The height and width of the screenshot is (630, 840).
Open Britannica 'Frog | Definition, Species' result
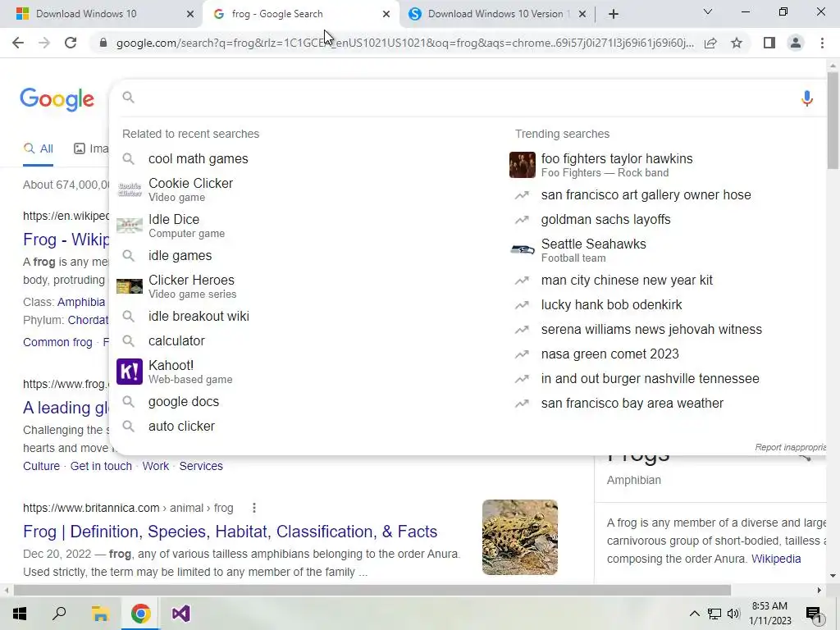(x=231, y=532)
